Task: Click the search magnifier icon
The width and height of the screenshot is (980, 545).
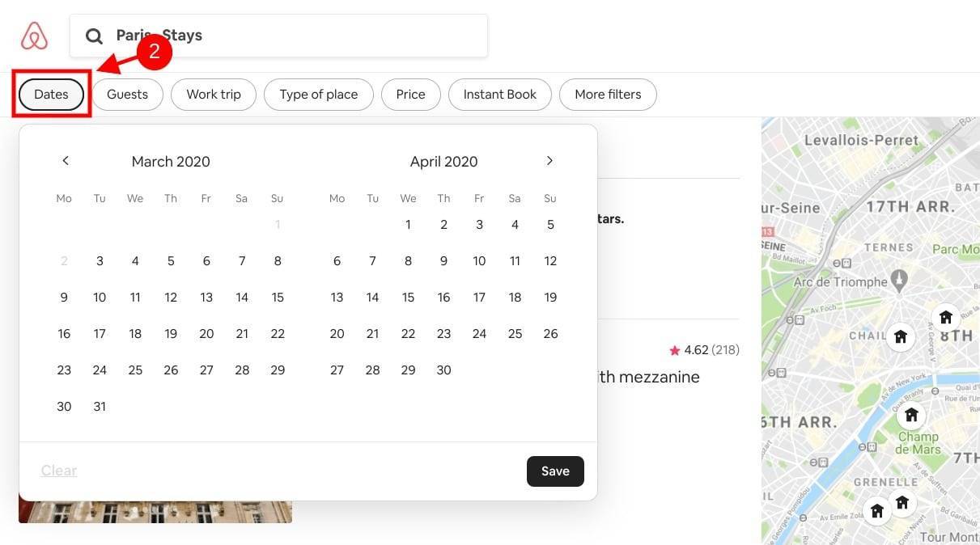Action: pyautogui.click(x=94, y=35)
